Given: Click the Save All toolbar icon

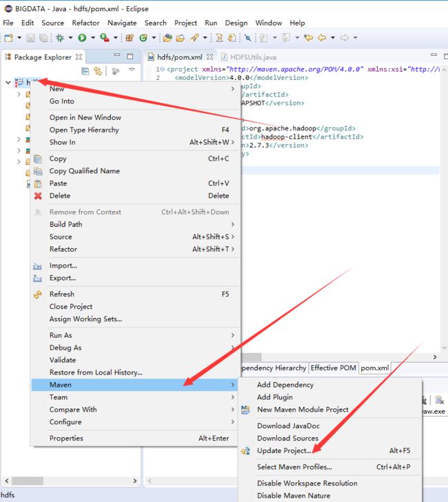Looking at the screenshot, I should [43, 38].
